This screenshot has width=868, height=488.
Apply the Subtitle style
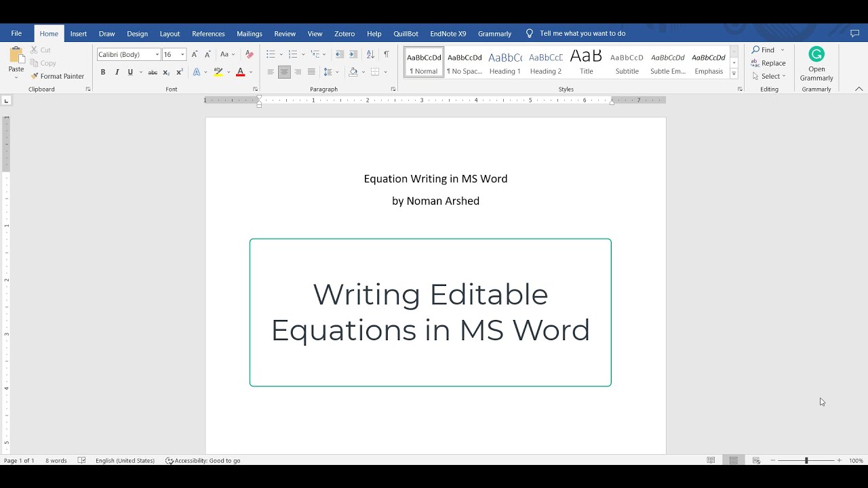coord(627,62)
